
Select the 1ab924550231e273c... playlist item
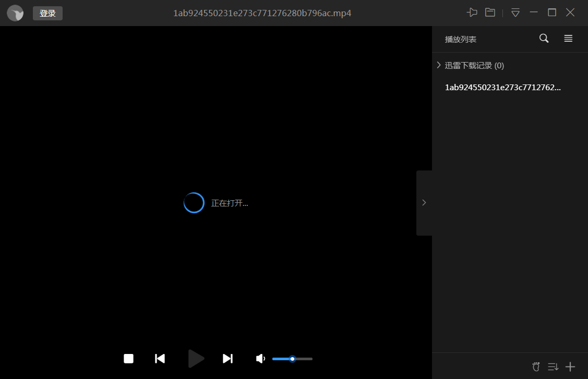[502, 88]
